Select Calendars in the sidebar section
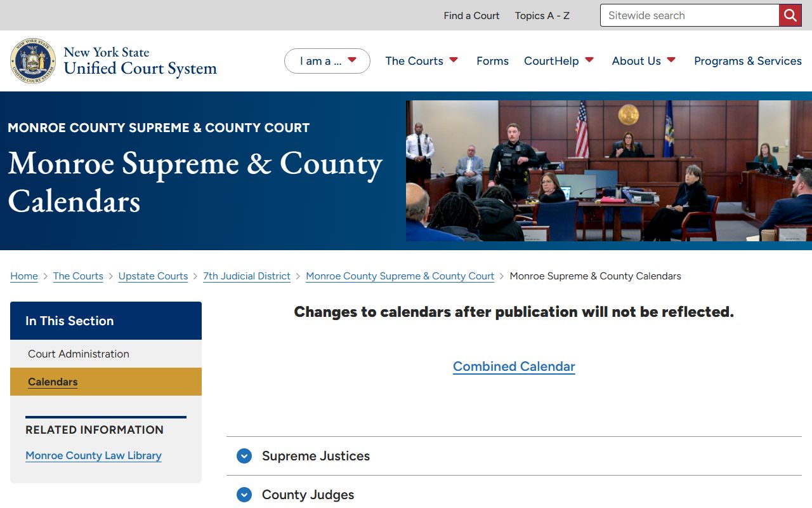The image size is (812, 508). pyautogui.click(x=106, y=382)
